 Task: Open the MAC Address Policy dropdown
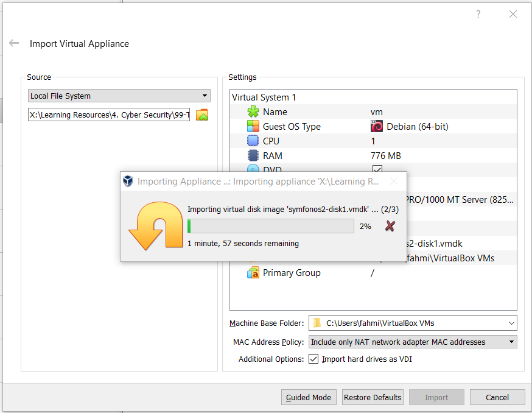click(413, 342)
